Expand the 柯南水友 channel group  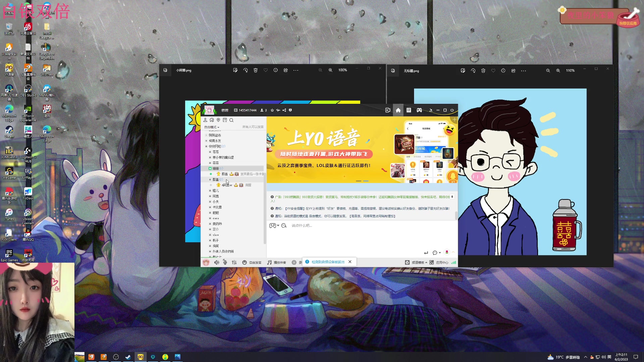pyautogui.click(x=206, y=141)
